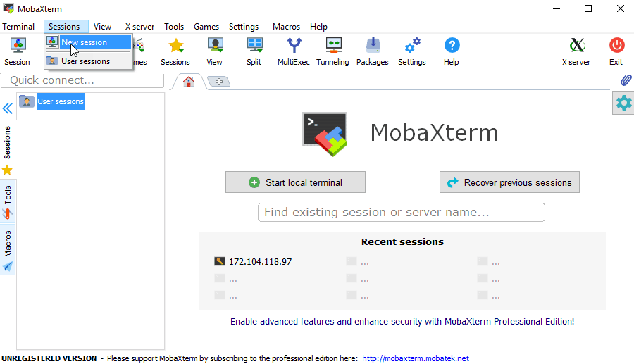The image size is (634, 364).
Task: Click the Session toolbar icon
Action: 18,51
